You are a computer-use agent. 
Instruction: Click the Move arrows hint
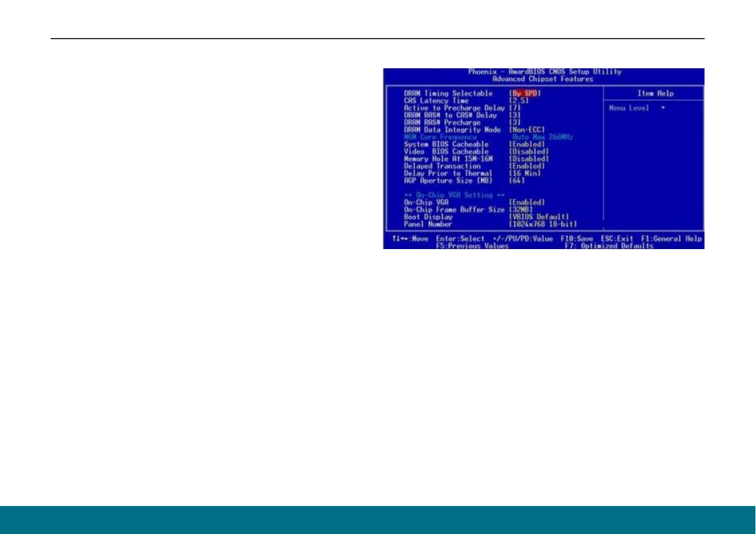(x=410, y=239)
